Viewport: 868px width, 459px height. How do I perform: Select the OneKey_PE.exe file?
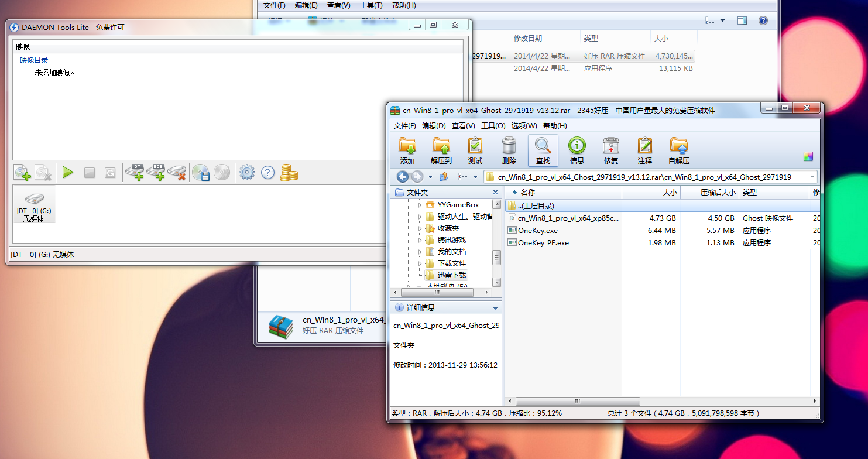click(543, 242)
